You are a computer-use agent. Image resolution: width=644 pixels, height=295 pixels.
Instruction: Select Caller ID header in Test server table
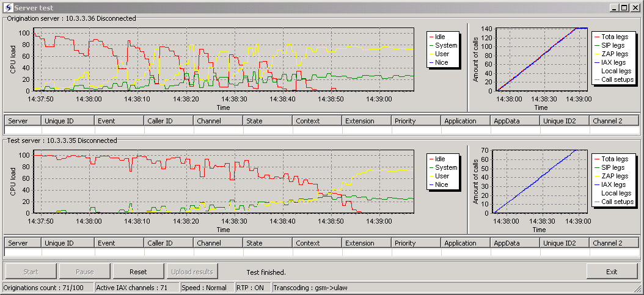(x=169, y=243)
